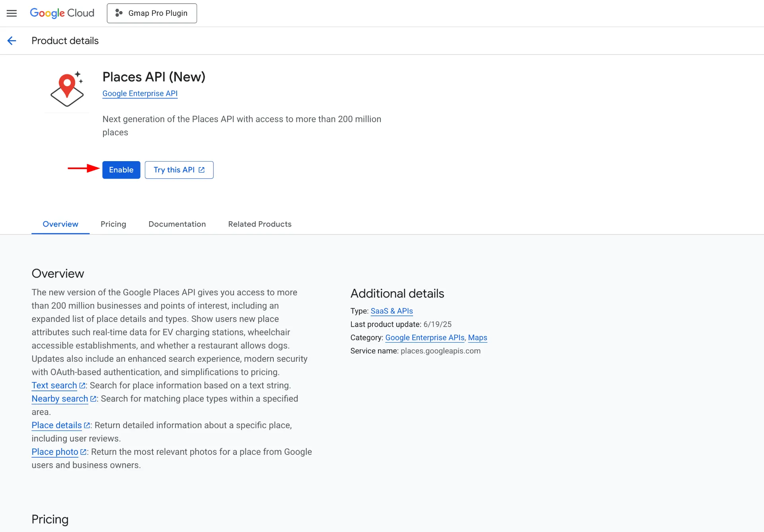Click the Product details page heading

[x=65, y=41]
